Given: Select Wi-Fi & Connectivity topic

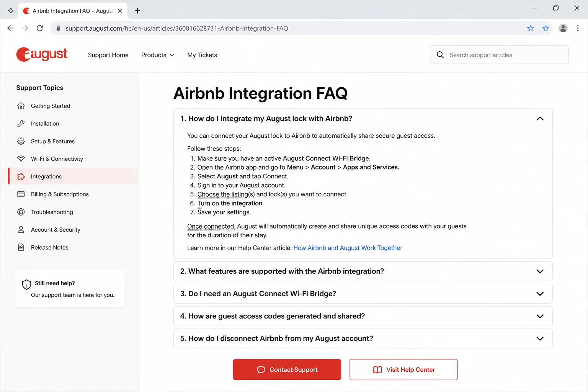Looking at the screenshot, I should pos(73,158).
